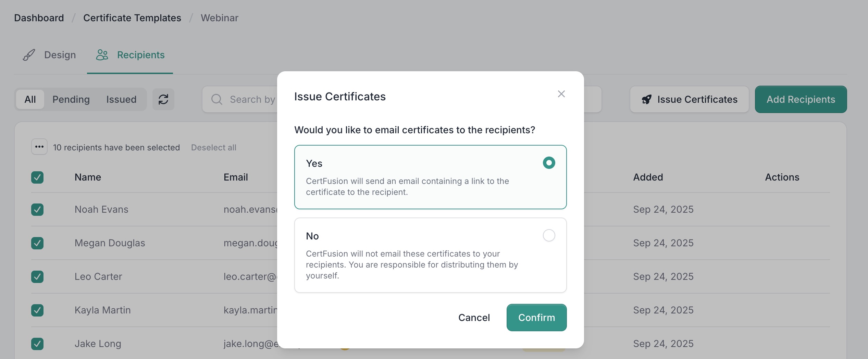The height and width of the screenshot is (359, 868).
Task: Click the Cancel button
Action: click(x=474, y=317)
